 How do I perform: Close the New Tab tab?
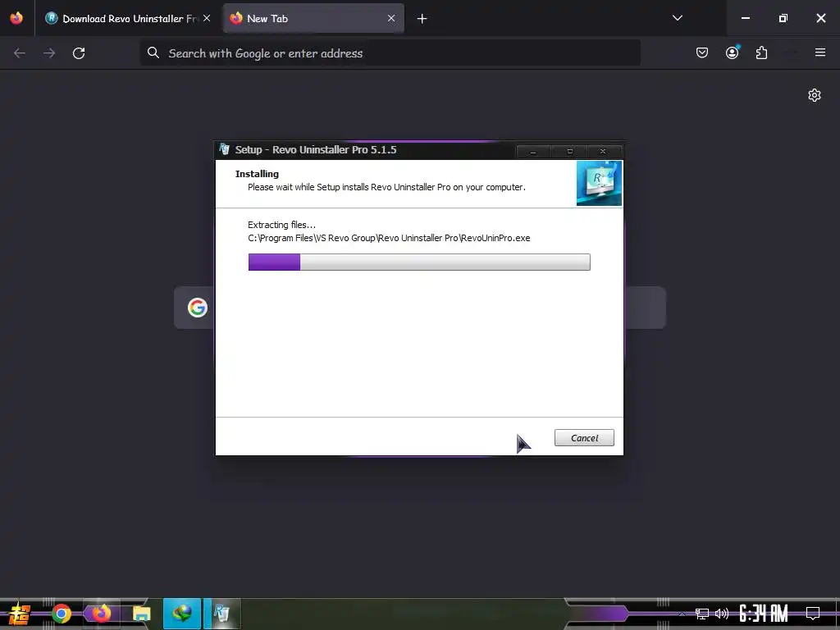[391, 19]
